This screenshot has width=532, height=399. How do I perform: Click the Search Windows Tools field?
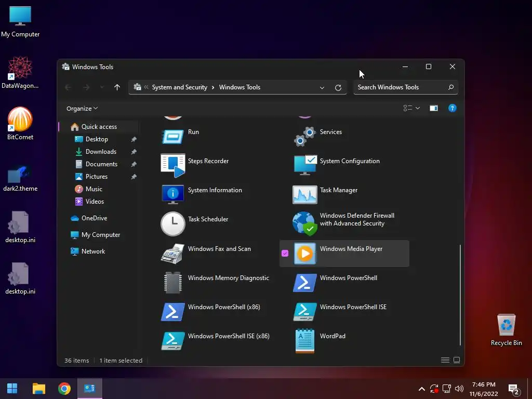tap(405, 87)
